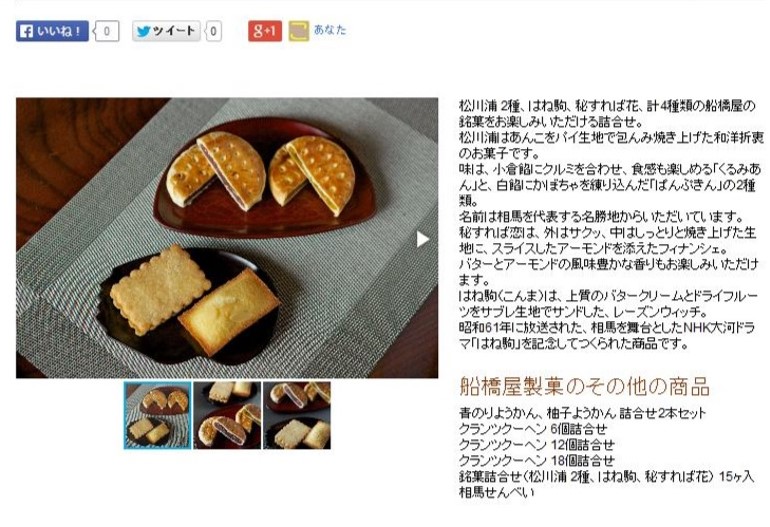Open 相馬せんべい product link
Image resolution: width=770 pixels, height=527 pixels.
pos(496,492)
